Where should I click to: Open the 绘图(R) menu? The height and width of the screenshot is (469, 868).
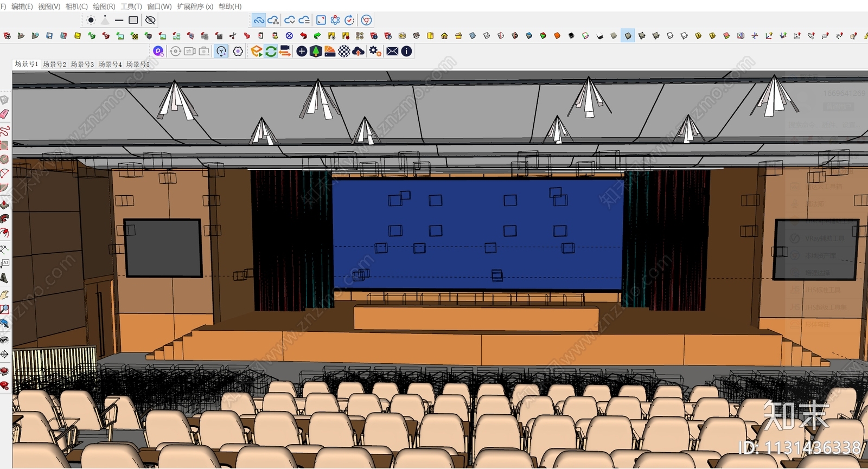pos(104,7)
